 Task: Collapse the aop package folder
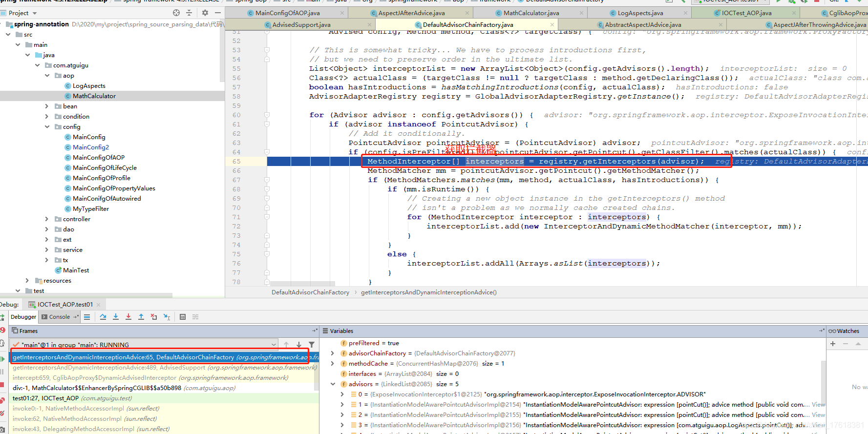[47, 76]
